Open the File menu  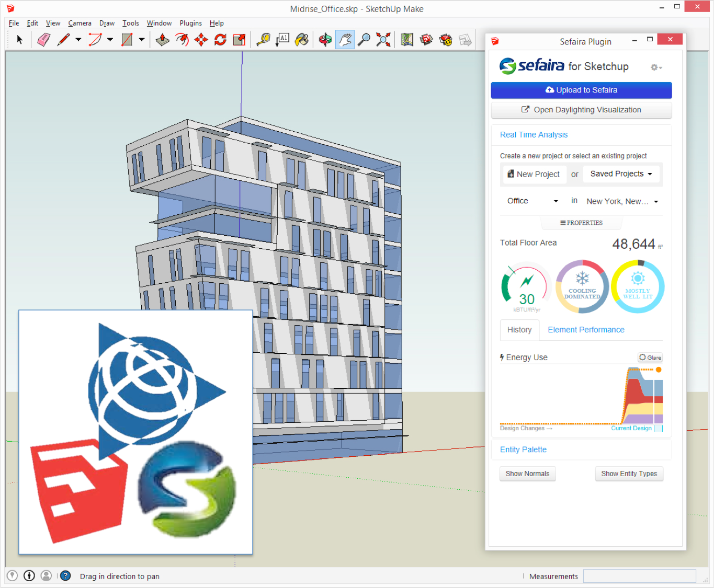[14, 23]
